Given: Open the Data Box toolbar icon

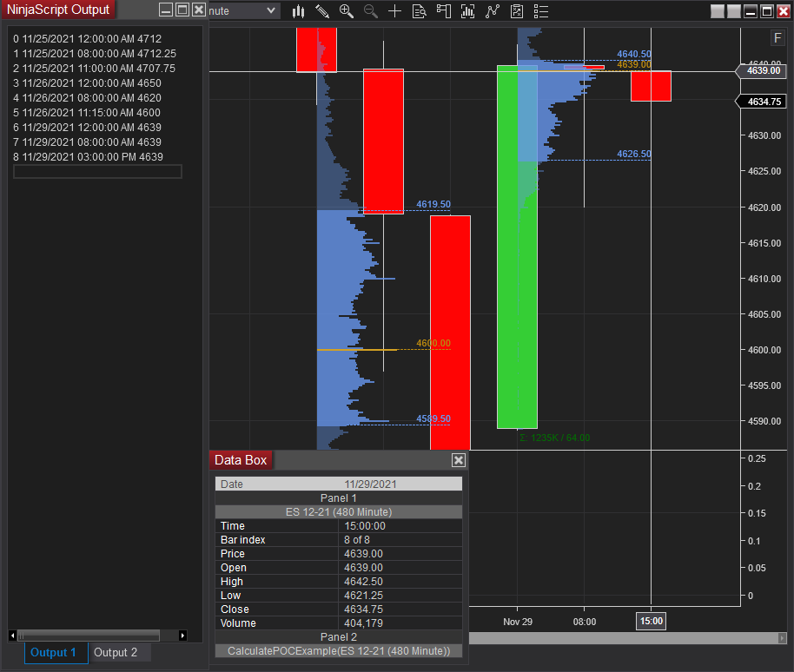Looking at the screenshot, I should click(420, 11).
